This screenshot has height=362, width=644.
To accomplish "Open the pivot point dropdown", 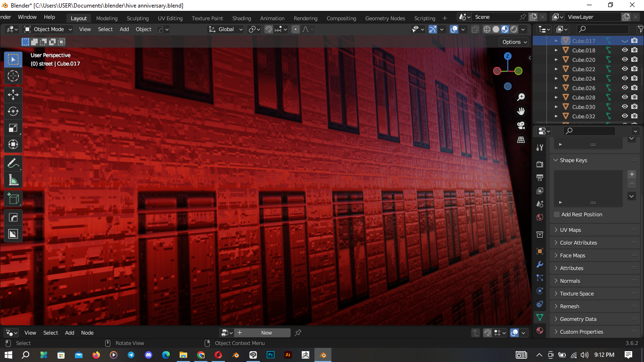I will pyautogui.click(x=255, y=29).
